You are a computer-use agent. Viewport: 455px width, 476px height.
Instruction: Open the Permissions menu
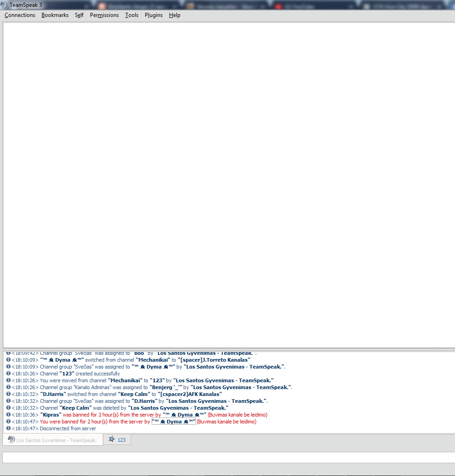click(104, 15)
